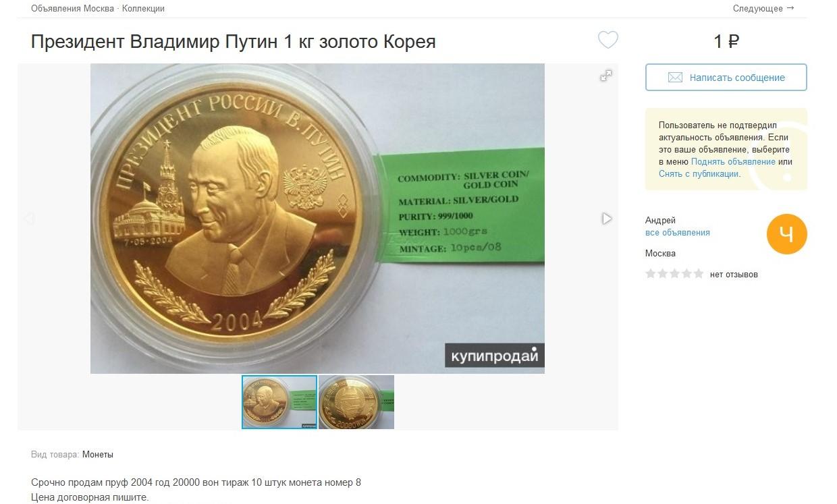This screenshot has height=504, width=837.
Task: Click нет отзывов reviews text
Action: [734, 275]
